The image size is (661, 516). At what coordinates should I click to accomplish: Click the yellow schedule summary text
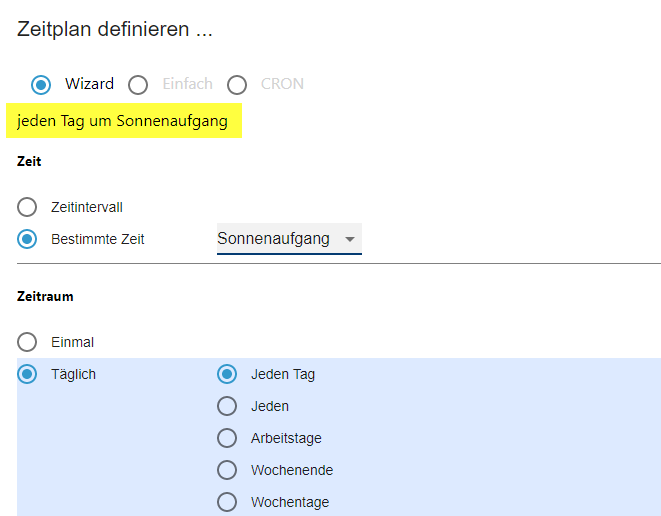tap(123, 122)
